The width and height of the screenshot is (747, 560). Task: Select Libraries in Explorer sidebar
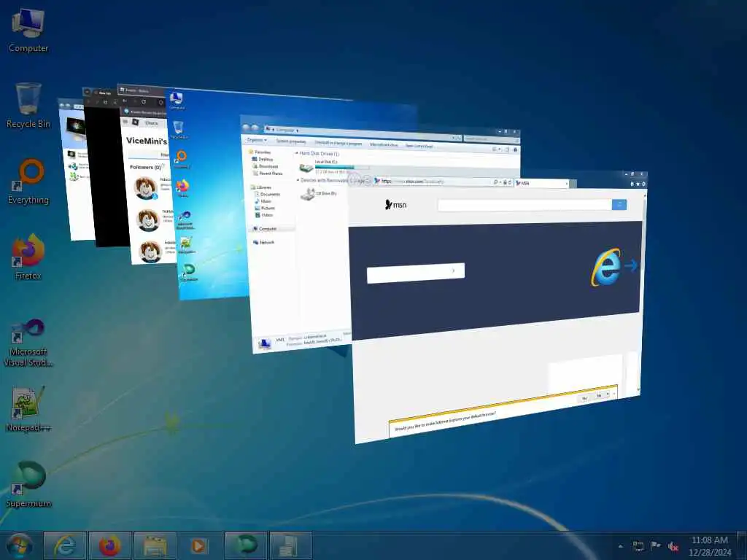click(261, 187)
